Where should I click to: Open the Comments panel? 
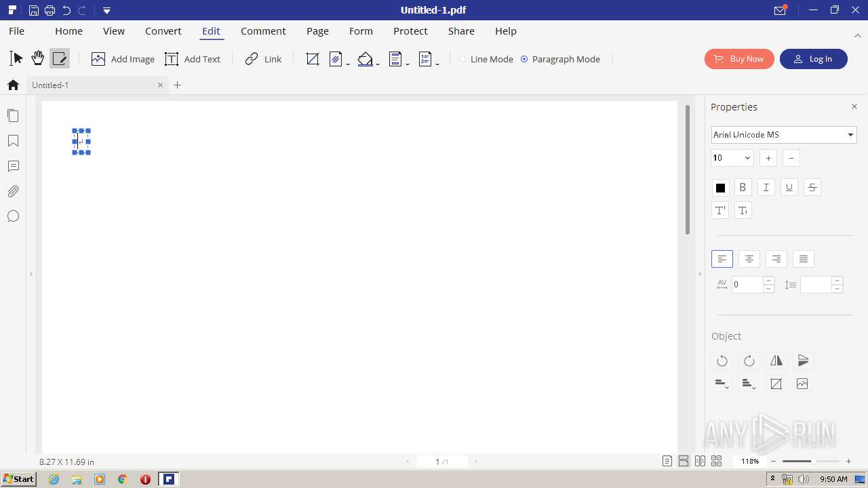(x=13, y=166)
